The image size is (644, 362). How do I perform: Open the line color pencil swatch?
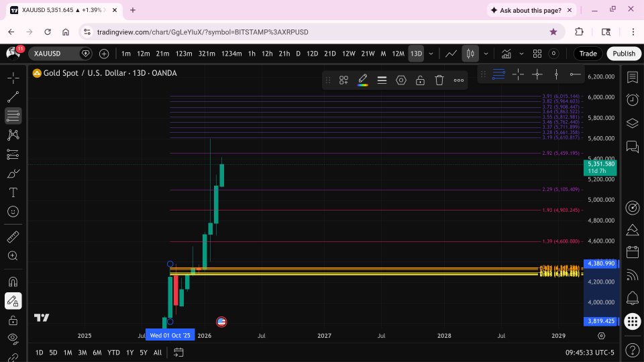363,80
